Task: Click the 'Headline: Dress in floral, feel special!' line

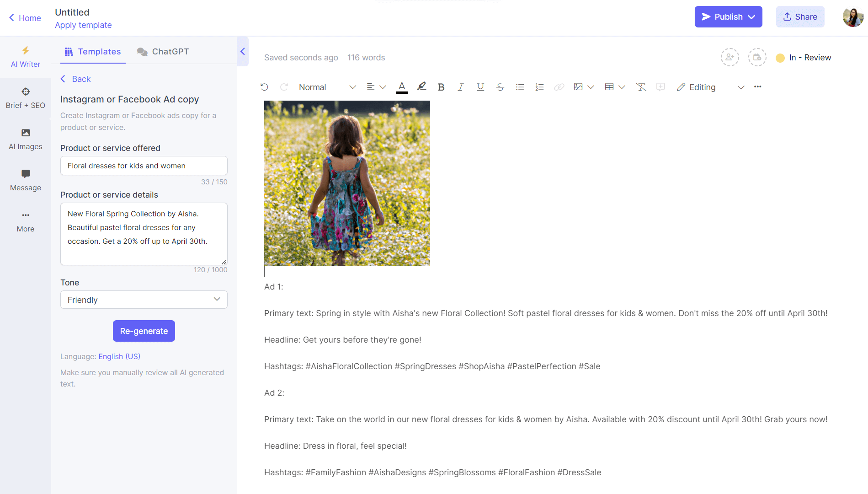Action: [x=335, y=446]
